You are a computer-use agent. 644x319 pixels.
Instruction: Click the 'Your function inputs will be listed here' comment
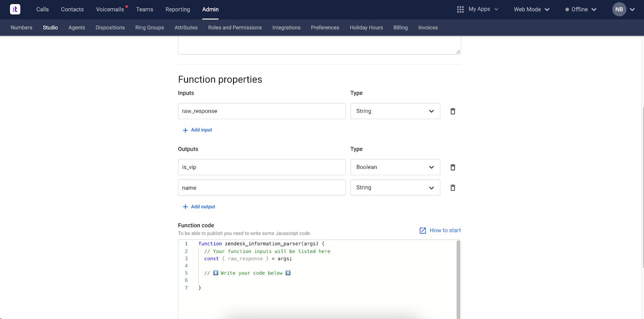[267, 251]
